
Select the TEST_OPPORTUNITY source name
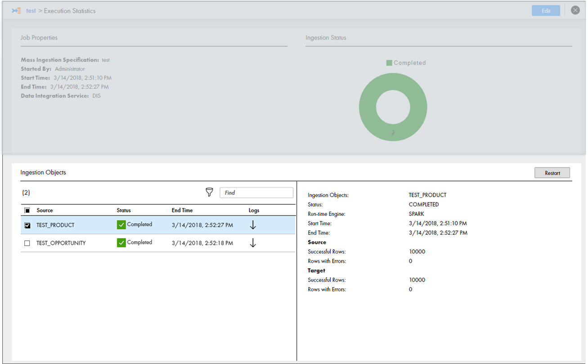click(x=61, y=243)
